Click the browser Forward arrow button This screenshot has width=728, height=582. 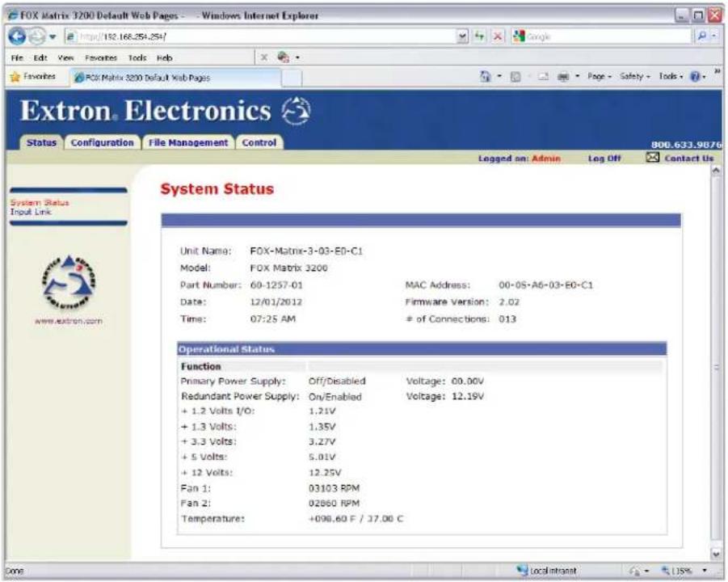(x=37, y=36)
